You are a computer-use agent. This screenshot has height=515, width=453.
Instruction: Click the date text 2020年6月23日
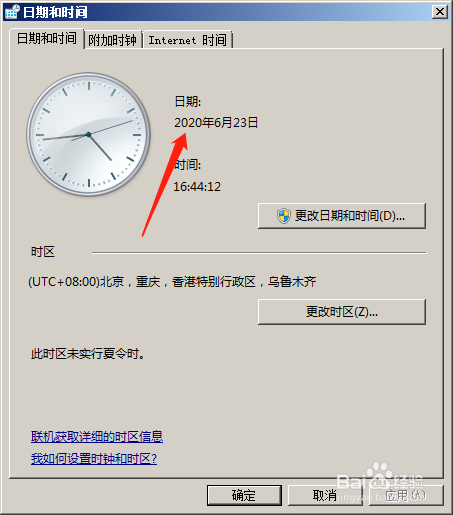[x=216, y=123]
